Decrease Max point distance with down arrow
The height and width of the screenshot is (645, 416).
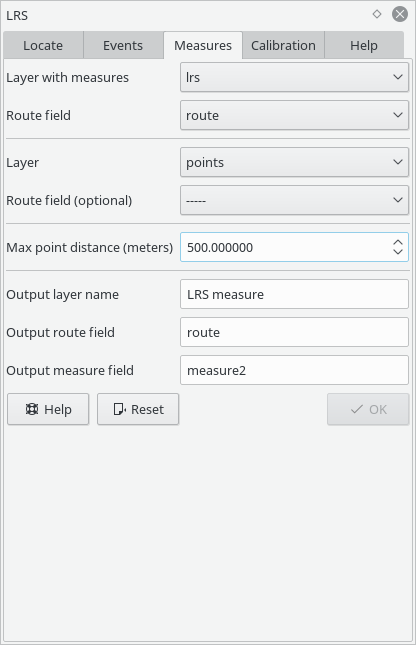pos(397,252)
